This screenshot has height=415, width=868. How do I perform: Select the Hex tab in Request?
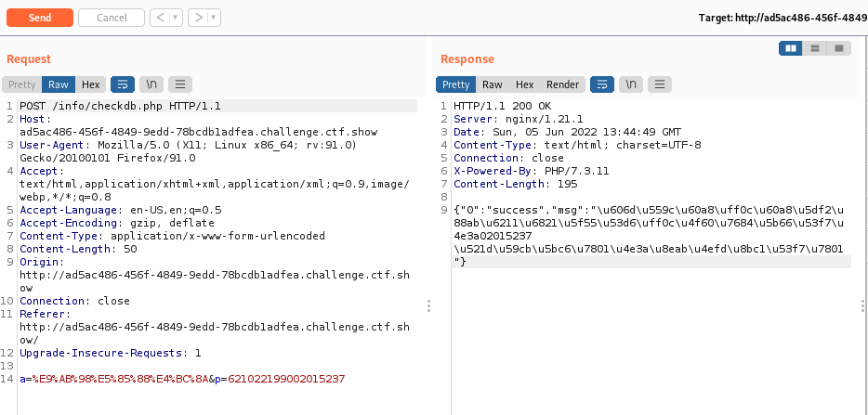pos(91,84)
